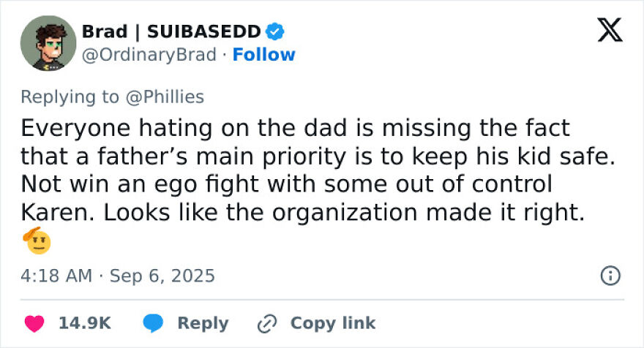Open Brad's pixel-art profile avatar
Image resolution: width=644 pixels, height=348 pixels.
click(x=48, y=43)
